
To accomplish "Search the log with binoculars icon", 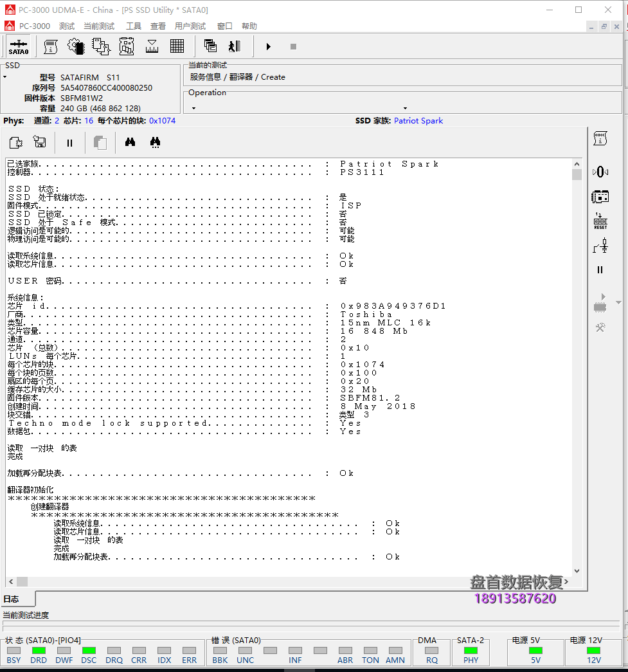I will pyautogui.click(x=130, y=142).
